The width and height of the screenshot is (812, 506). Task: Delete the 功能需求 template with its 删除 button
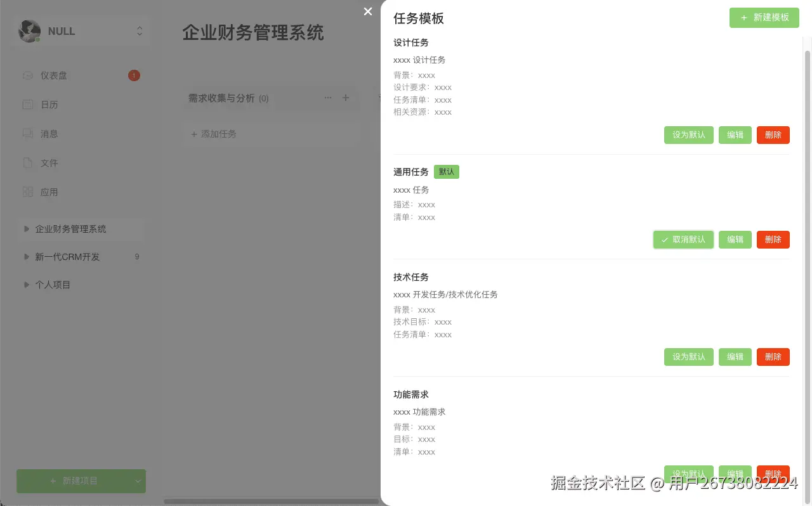click(773, 474)
